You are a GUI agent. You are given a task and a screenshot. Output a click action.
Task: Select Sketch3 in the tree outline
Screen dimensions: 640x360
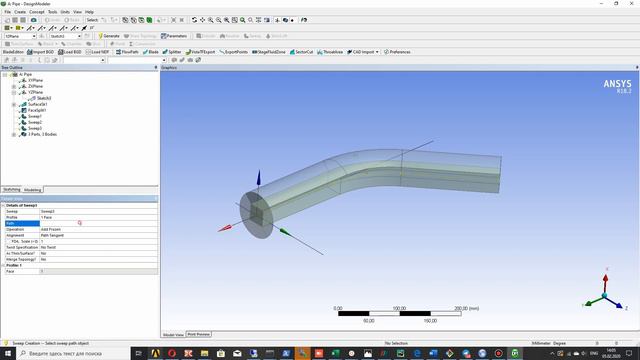[44, 98]
